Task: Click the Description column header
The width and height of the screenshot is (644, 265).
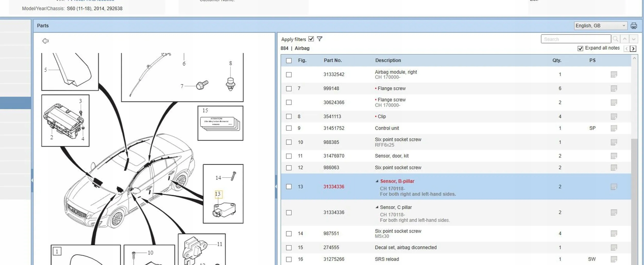Action: pyautogui.click(x=388, y=60)
